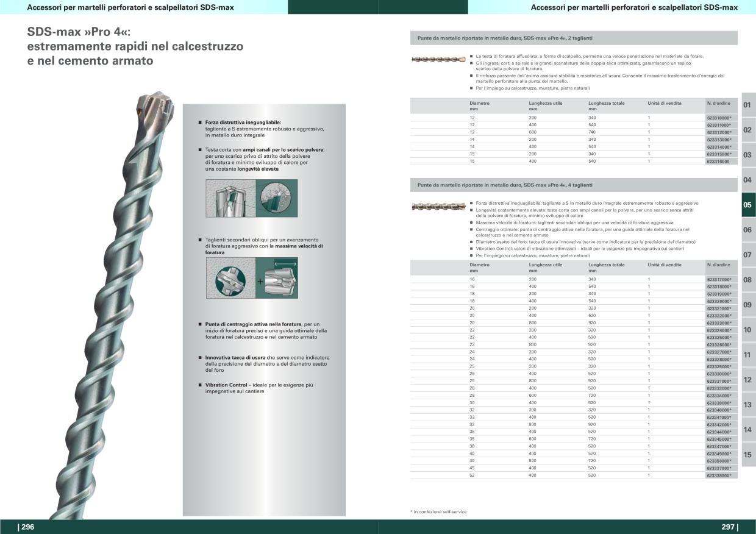756x534 pixels.
Task: Click the secondary cutting edges illustration
Action: coord(252,277)
